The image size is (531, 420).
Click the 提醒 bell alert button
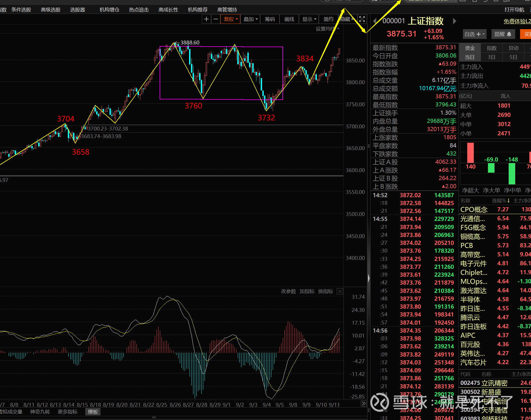(x=503, y=34)
